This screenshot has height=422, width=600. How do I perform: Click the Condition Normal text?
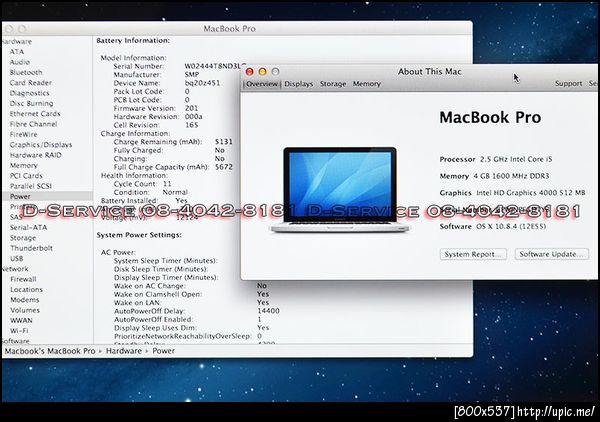150,192
